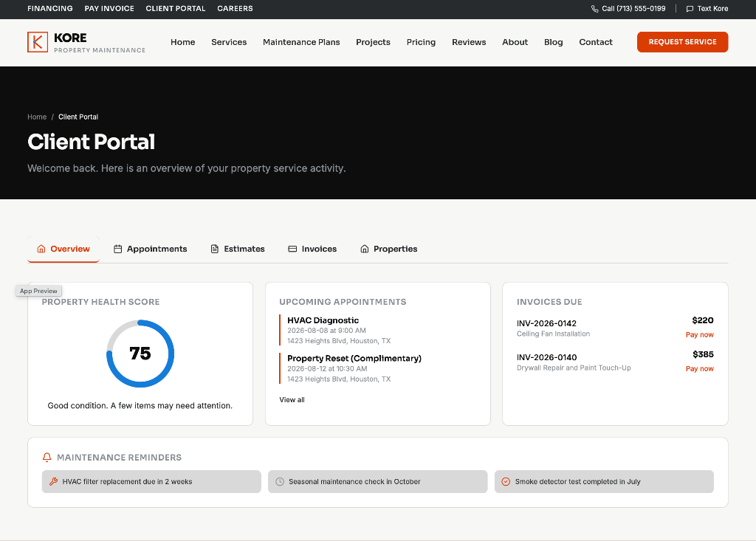This screenshot has height=541, width=756.
Task: Click invoice number INV-2026-0140
Action: [x=547, y=357]
